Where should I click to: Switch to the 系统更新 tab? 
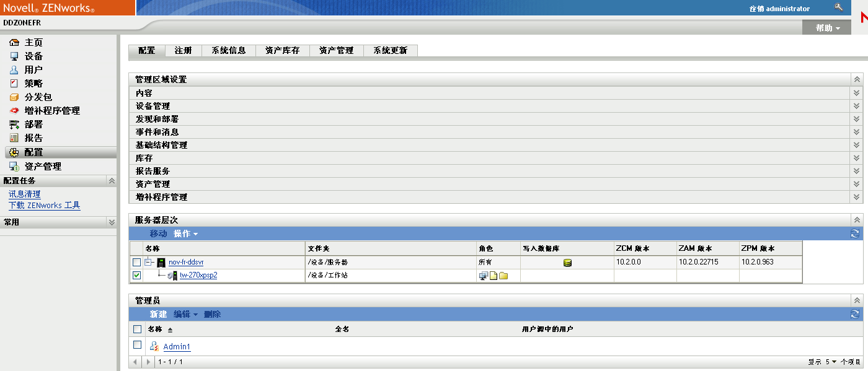(x=391, y=51)
